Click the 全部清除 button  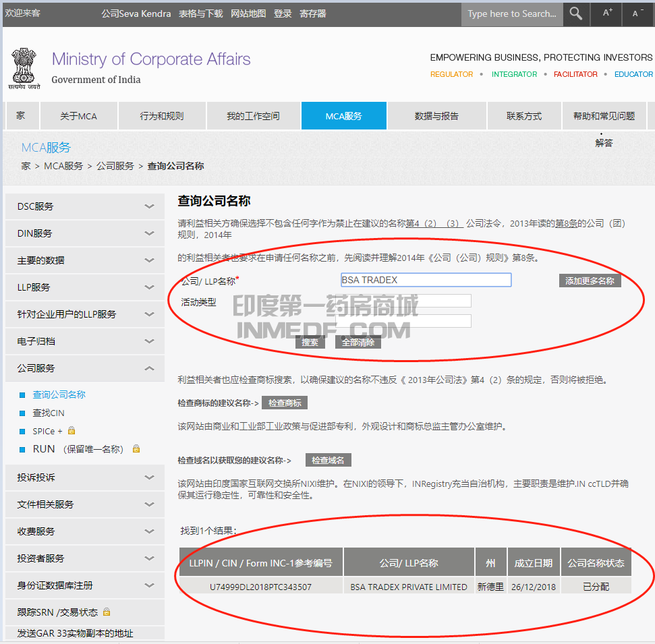coord(358,342)
